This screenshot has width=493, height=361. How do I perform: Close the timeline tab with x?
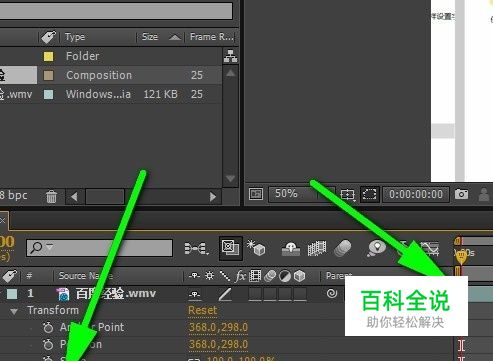click(2, 221)
